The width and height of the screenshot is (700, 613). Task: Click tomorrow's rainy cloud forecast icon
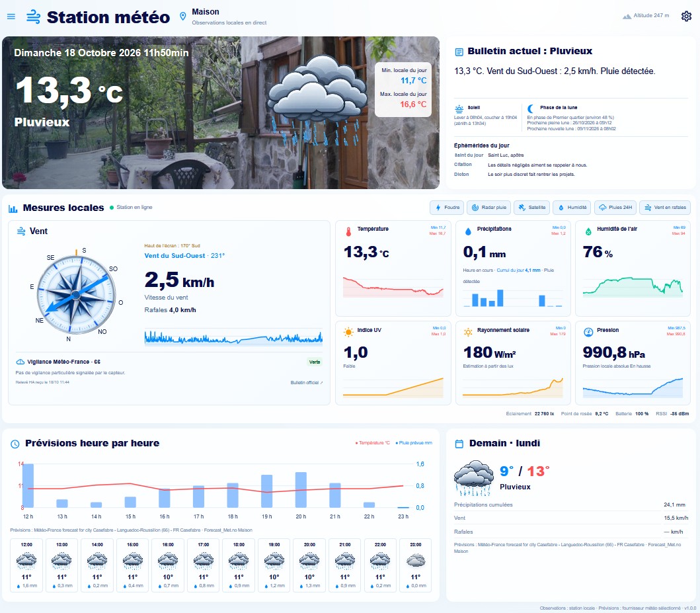point(474,478)
